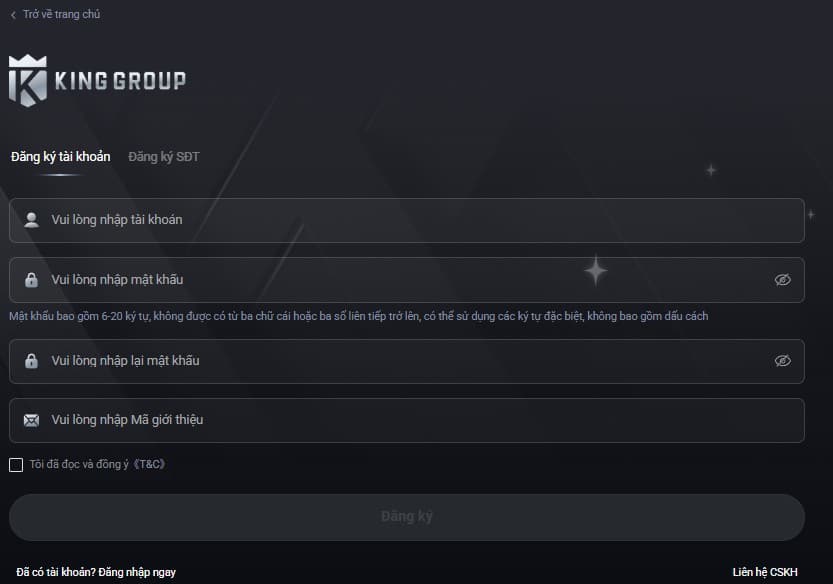This screenshot has width=833, height=584.
Task: Click the envelope icon in referral field
Action: tap(31, 420)
